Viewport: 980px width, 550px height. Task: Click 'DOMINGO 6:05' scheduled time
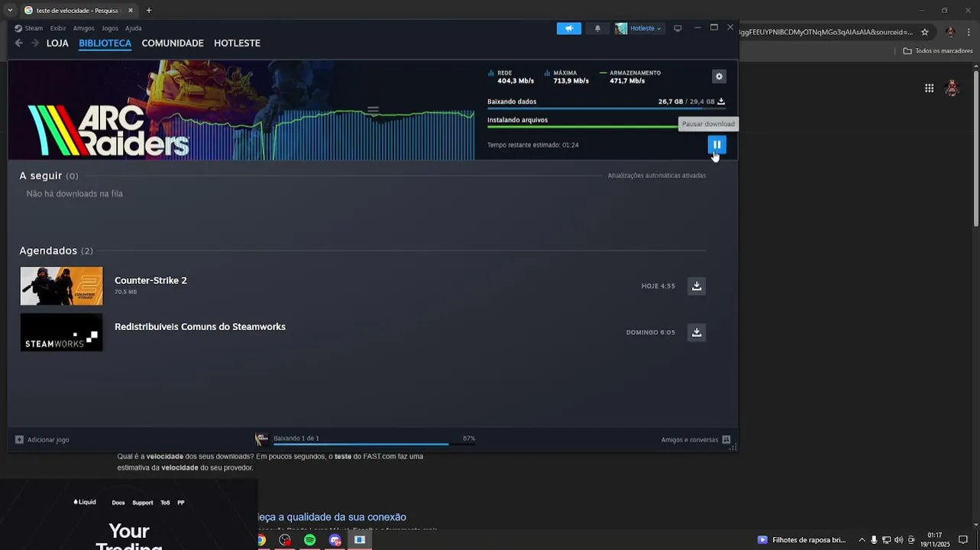coord(651,332)
